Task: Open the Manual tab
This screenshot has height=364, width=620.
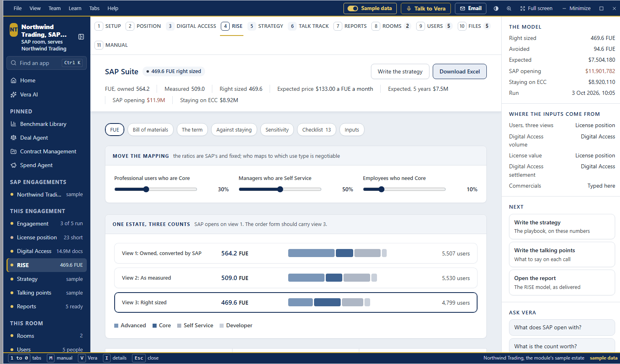Action: pos(111,45)
